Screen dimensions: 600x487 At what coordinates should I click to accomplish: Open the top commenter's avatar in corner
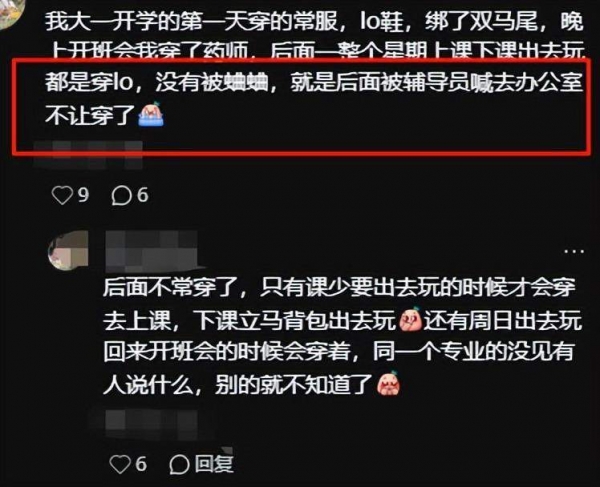click(x=11, y=13)
